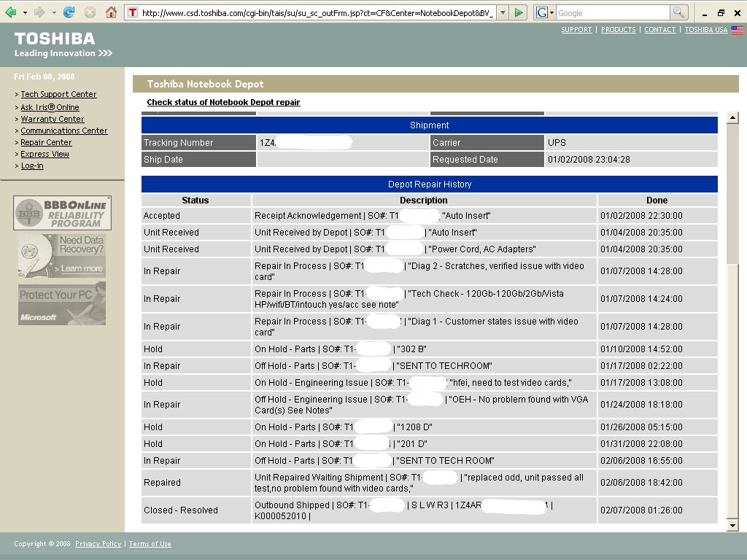747x560 pixels.
Task: Open the Terms of Use footer link
Action: pyautogui.click(x=150, y=544)
